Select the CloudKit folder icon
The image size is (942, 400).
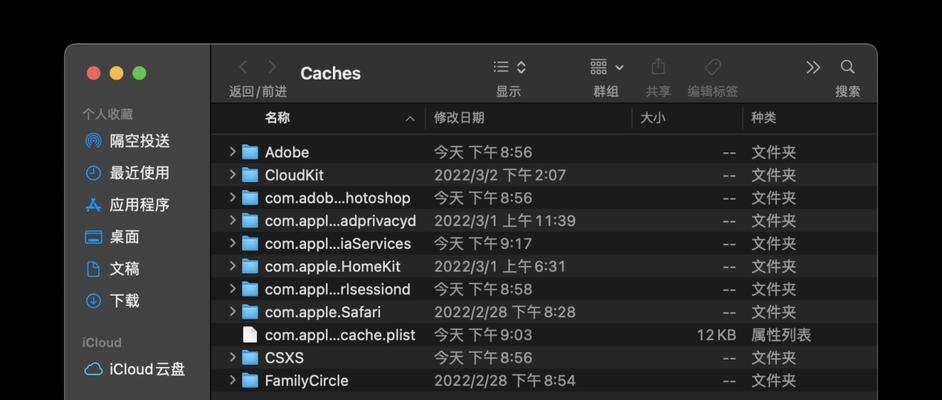pos(250,175)
